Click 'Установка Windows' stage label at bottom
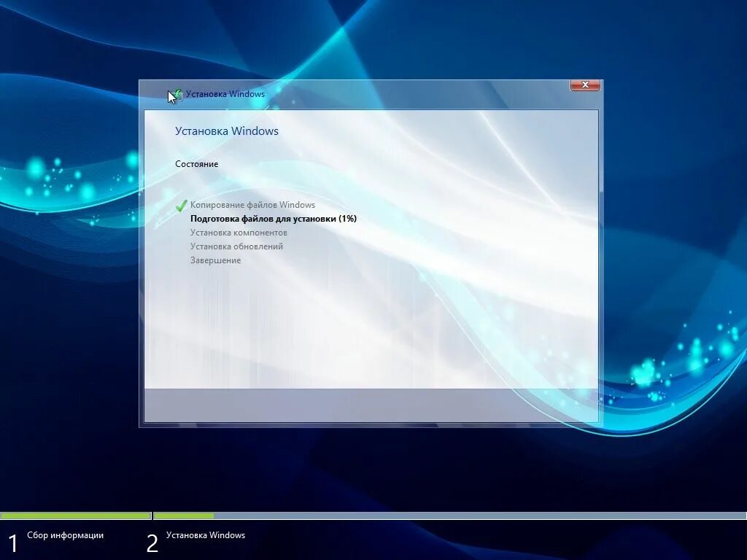 click(206, 535)
